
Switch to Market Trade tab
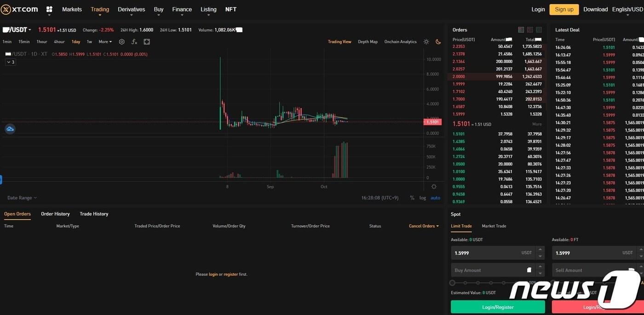(494, 226)
